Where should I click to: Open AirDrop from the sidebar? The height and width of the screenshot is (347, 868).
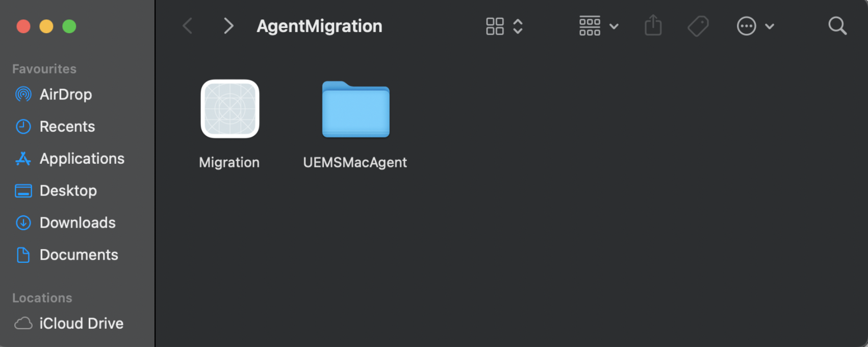click(x=66, y=94)
